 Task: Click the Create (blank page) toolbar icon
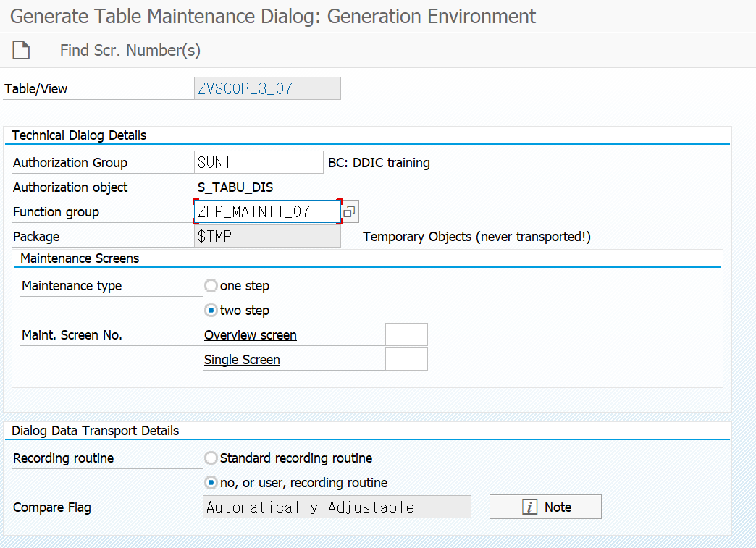tap(22, 50)
